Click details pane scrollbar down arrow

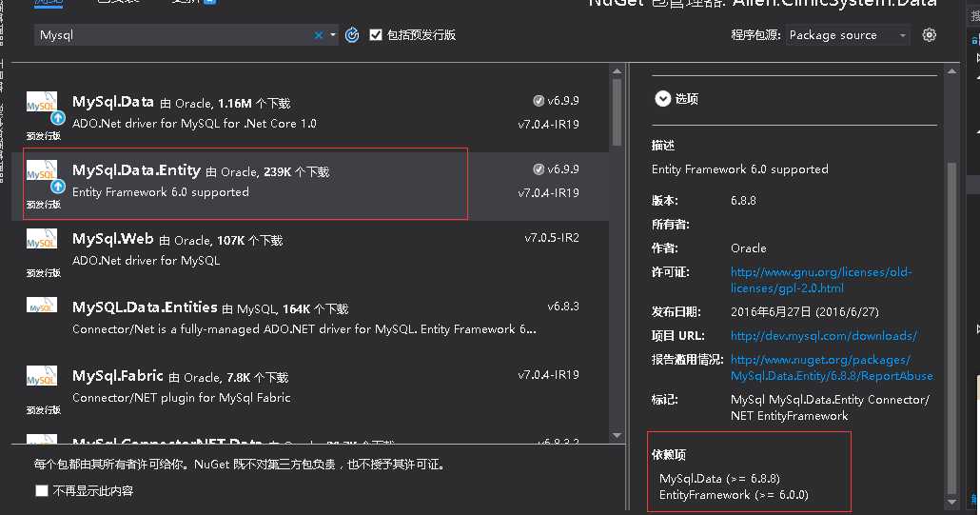coord(951,502)
